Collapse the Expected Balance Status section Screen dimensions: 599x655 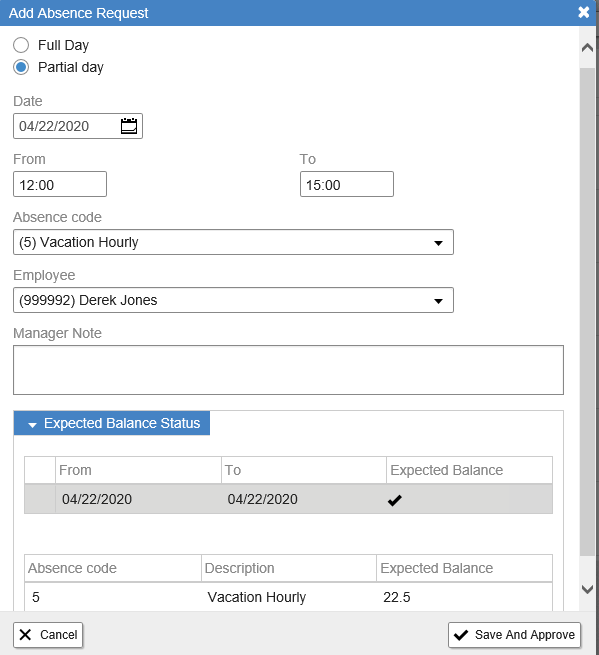tap(112, 423)
